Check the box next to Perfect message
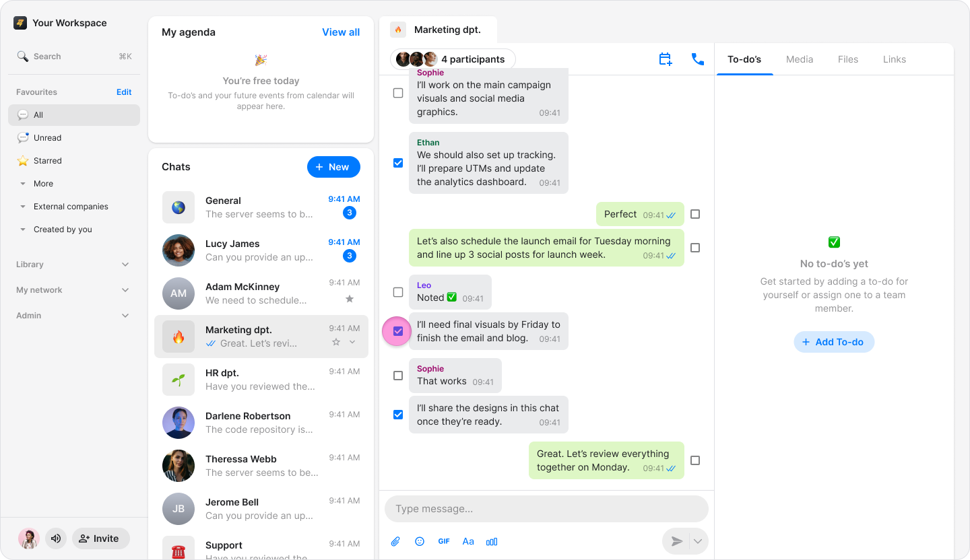This screenshot has height=560, width=970. pyautogui.click(x=695, y=214)
